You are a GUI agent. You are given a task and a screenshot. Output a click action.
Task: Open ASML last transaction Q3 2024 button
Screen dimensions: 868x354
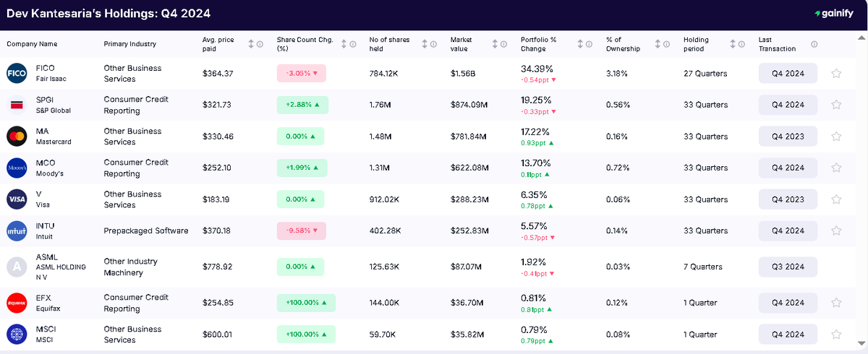(x=788, y=267)
